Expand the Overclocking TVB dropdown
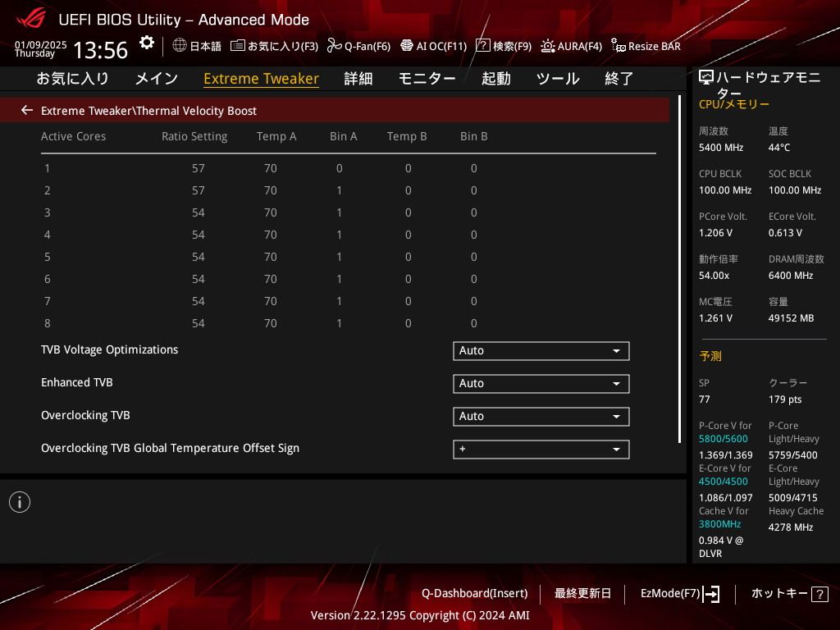Image resolution: width=840 pixels, height=630 pixels. [x=541, y=417]
